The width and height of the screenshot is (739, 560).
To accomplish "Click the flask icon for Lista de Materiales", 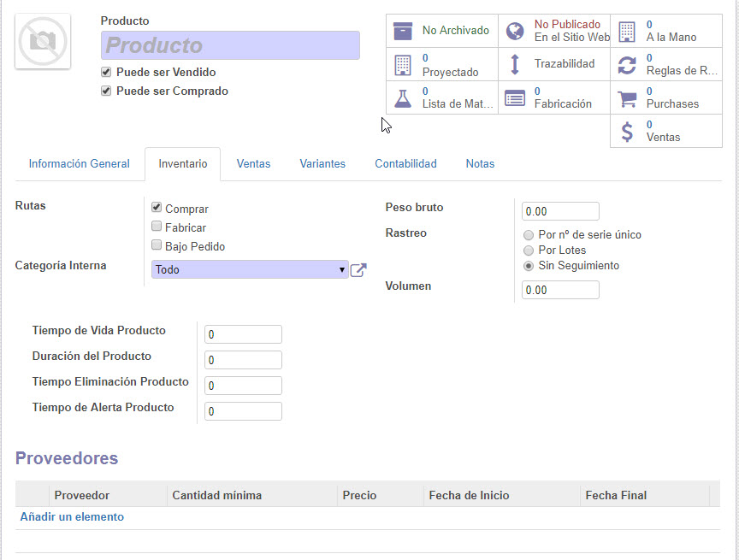I will pos(403,97).
